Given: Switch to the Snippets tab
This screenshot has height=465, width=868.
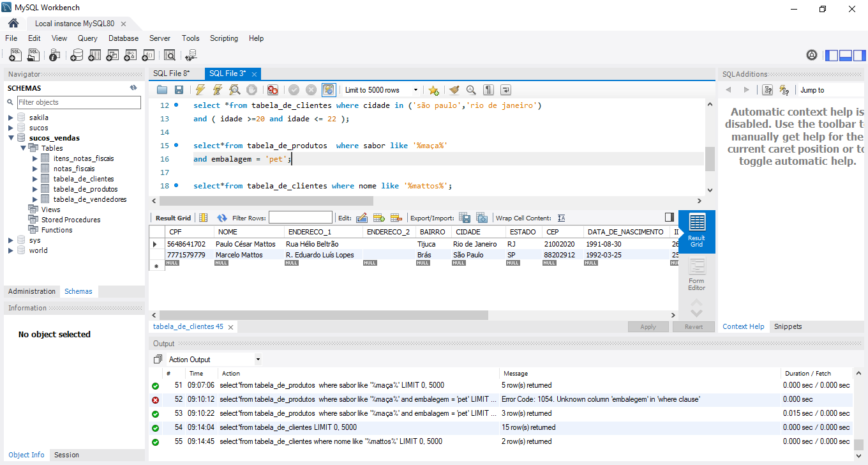Looking at the screenshot, I should [x=788, y=326].
